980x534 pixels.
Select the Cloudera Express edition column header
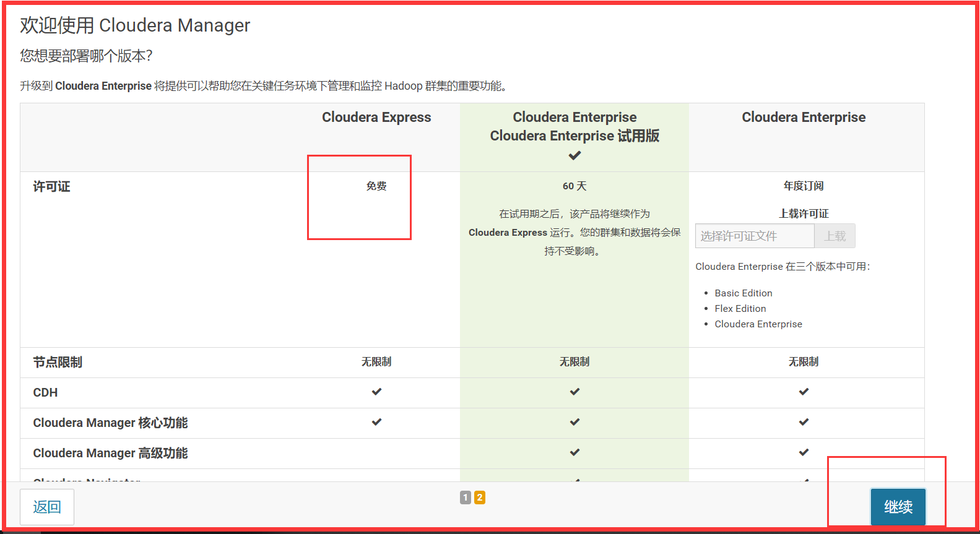tap(376, 117)
